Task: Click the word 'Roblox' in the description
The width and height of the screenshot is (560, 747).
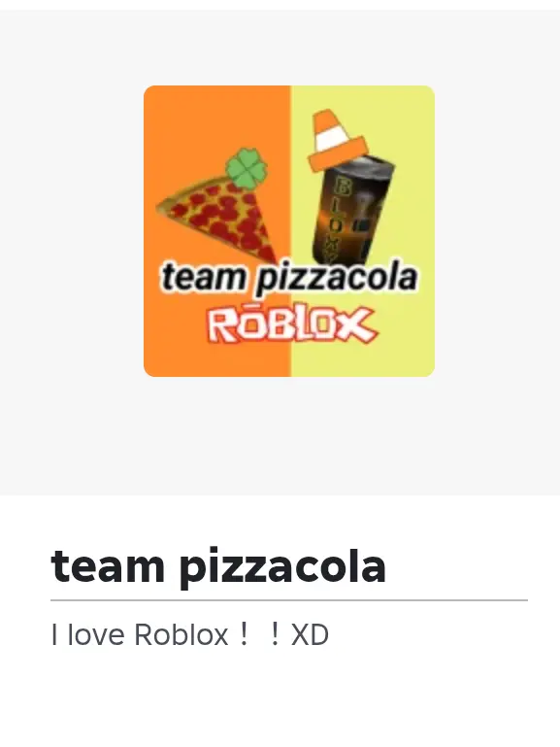Action: (181, 635)
